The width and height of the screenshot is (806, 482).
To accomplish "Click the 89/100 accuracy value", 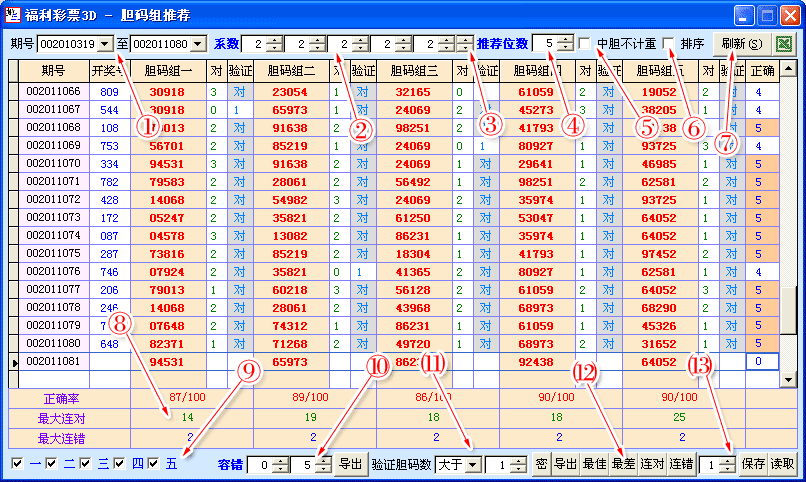I will click(310, 397).
